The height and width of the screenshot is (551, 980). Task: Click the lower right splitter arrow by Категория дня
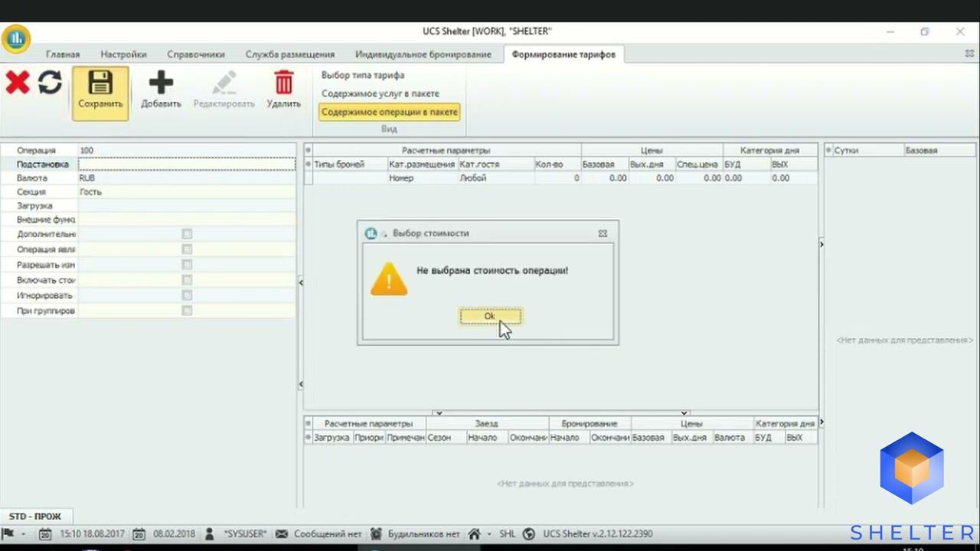(x=822, y=422)
